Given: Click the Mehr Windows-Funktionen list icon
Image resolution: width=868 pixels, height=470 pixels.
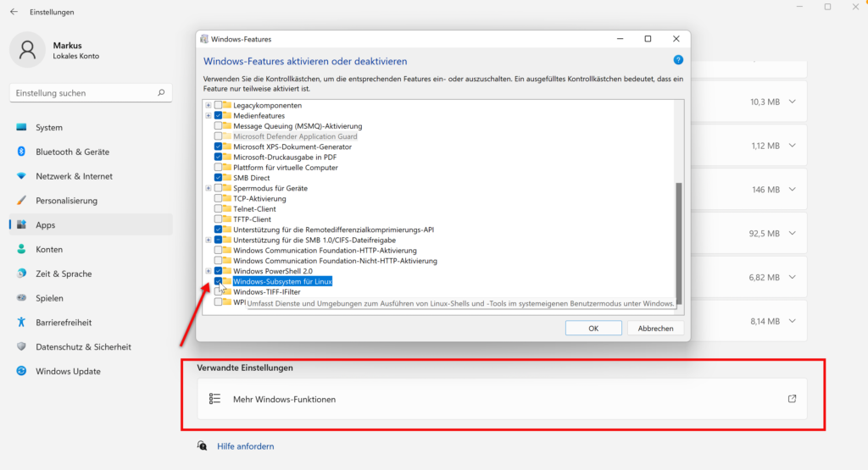Looking at the screenshot, I should click(x=214, y=399).
